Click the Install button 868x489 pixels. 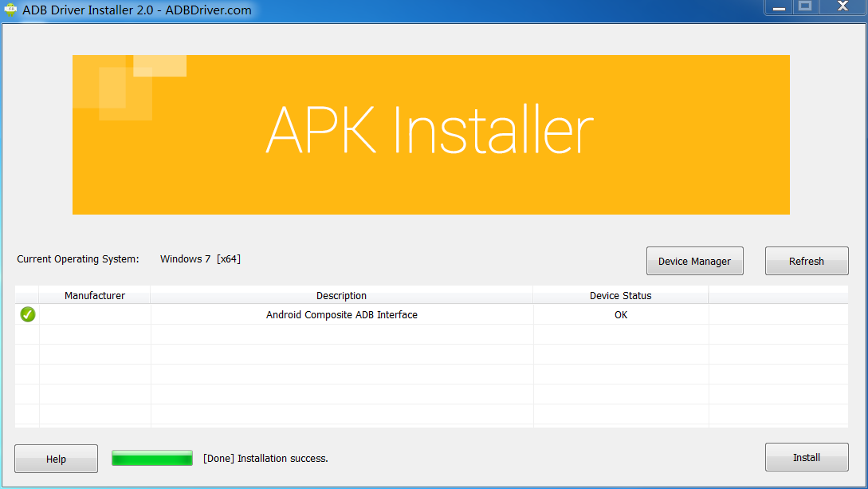click(x=806, y=458)
